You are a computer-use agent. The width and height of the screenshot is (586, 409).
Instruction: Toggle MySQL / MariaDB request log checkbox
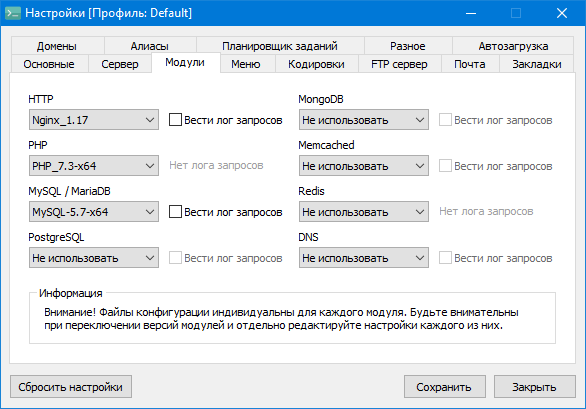tap(175, 212)
